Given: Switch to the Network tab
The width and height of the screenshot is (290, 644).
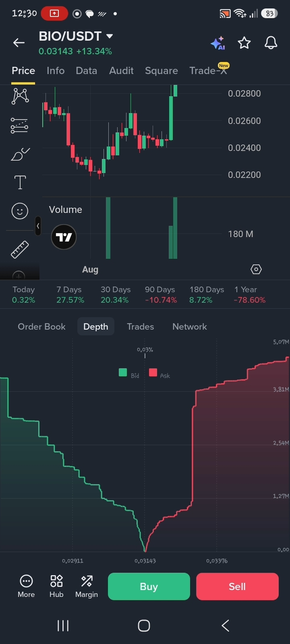Looking at the screenshot, I should point(190,326).
